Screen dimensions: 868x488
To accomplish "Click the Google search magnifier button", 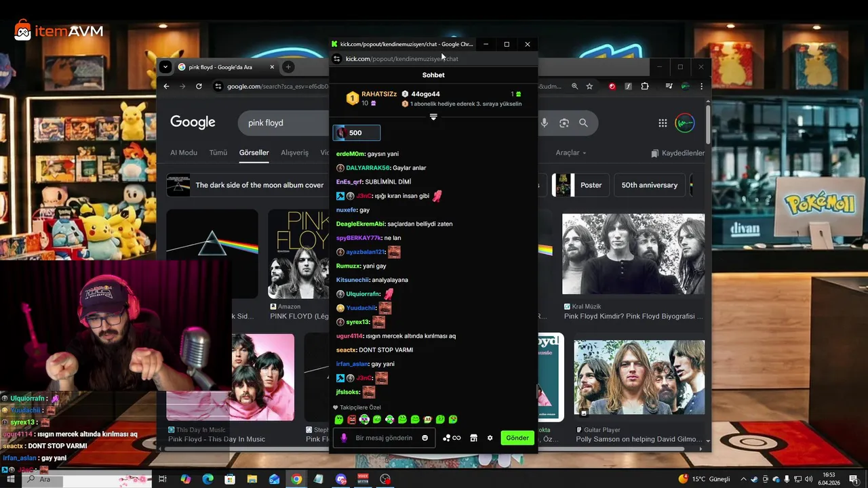I will tap(583, 123).
